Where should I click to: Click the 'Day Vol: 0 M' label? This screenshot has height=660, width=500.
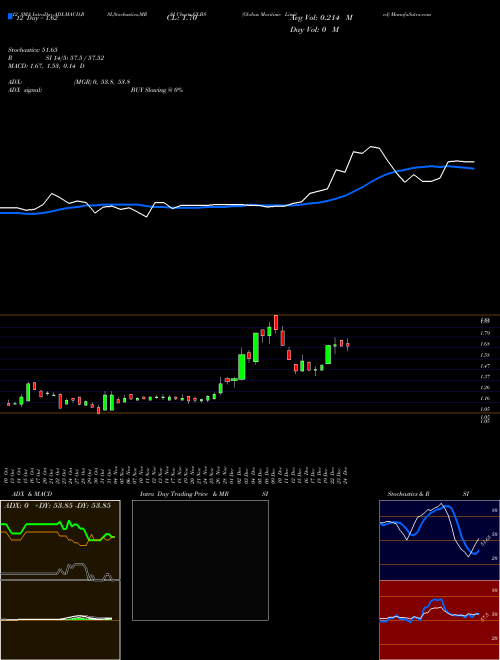click(x=314, y=30)
